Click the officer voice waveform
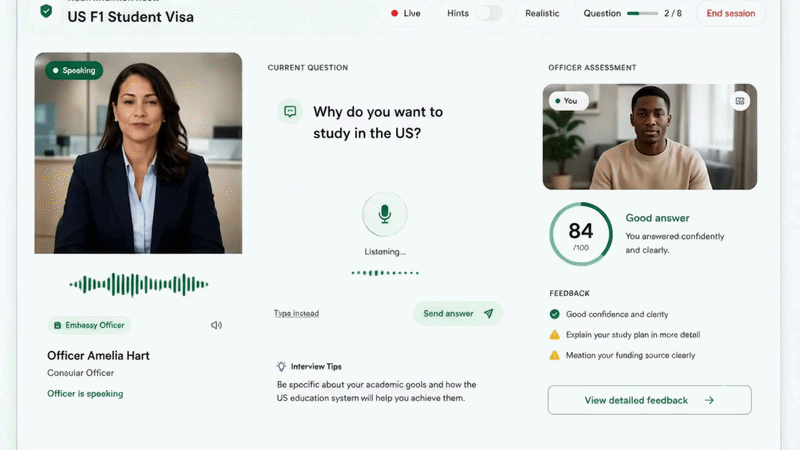800x450 pixels. [x=139, y=284]
